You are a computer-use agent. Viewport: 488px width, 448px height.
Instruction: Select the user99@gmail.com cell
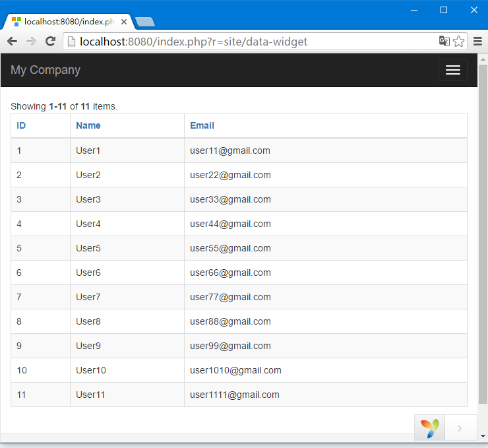click(326, 346)
